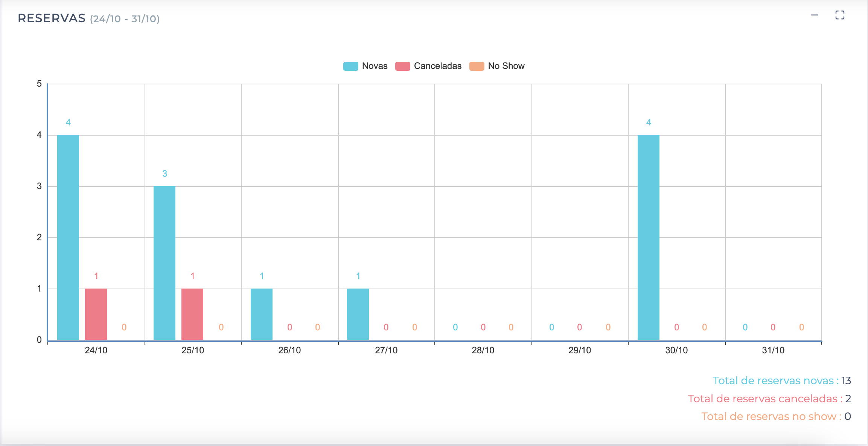
Task: Toggle the No Show legend series
Action: click(x=506, y=66)
